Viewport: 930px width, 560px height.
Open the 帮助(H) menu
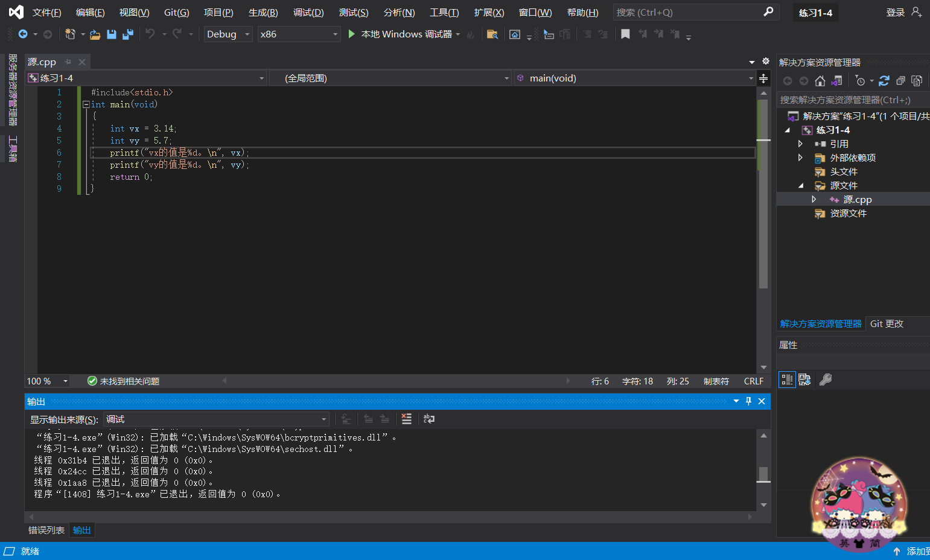tap(583, 12)
